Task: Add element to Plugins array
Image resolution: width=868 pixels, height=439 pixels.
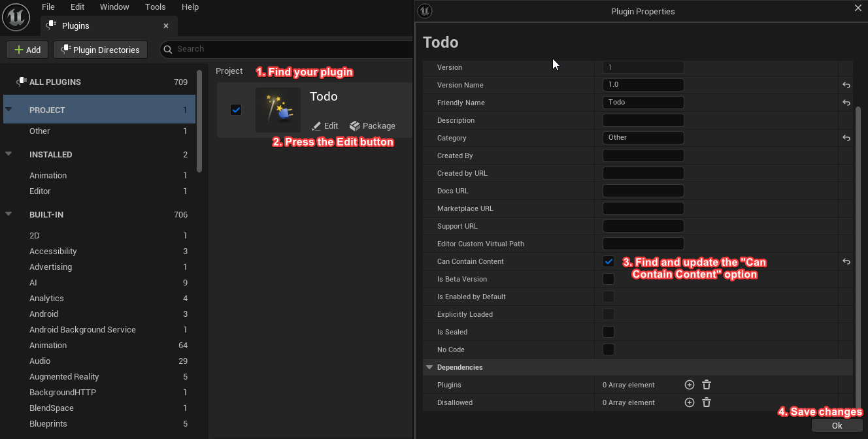Action: coord(689,385)
